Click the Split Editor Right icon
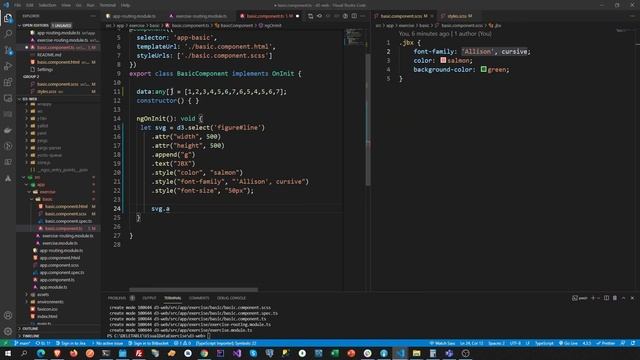Viewport: 640px width, 360px height. click(x=354, y=16)
